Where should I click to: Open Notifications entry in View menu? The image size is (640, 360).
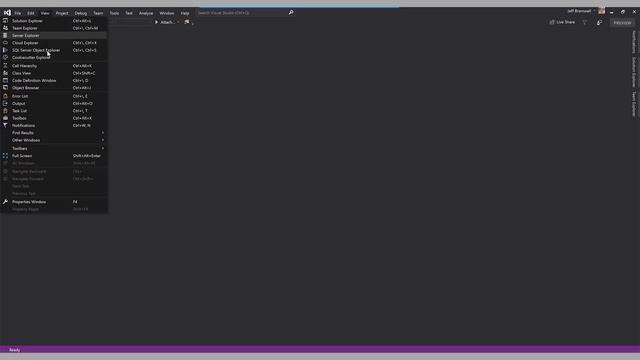[54, 126]
